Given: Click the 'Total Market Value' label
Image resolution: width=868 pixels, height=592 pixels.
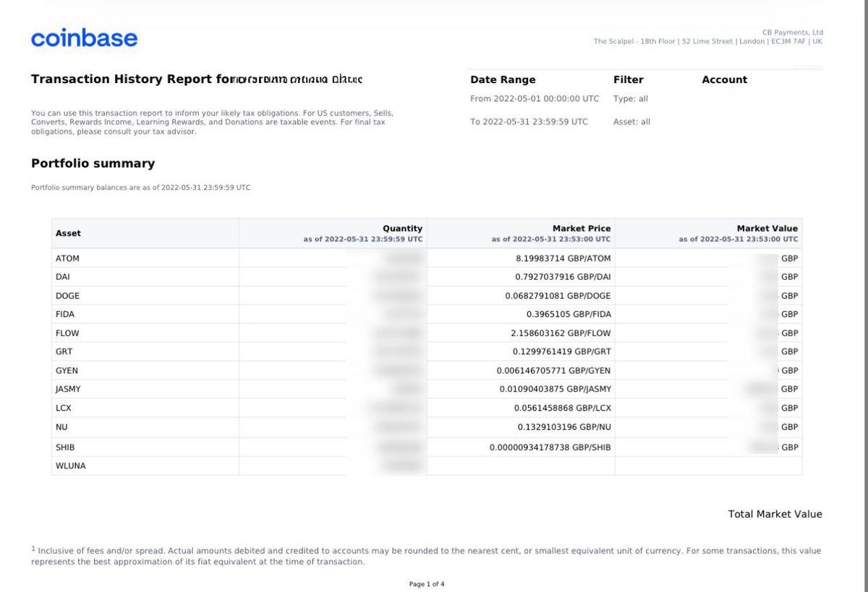Looking at the screenshot, I should pyautogui.click(x=775, y=514).
